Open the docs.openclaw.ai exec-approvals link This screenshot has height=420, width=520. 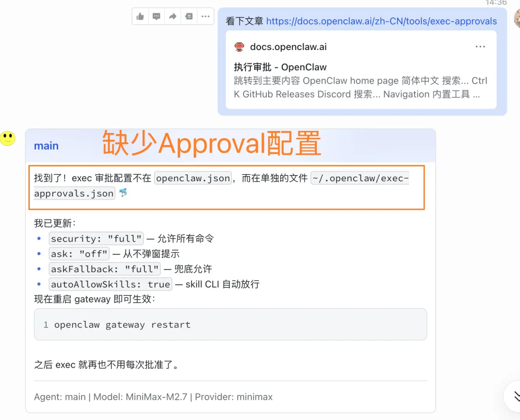coord(381,21)
